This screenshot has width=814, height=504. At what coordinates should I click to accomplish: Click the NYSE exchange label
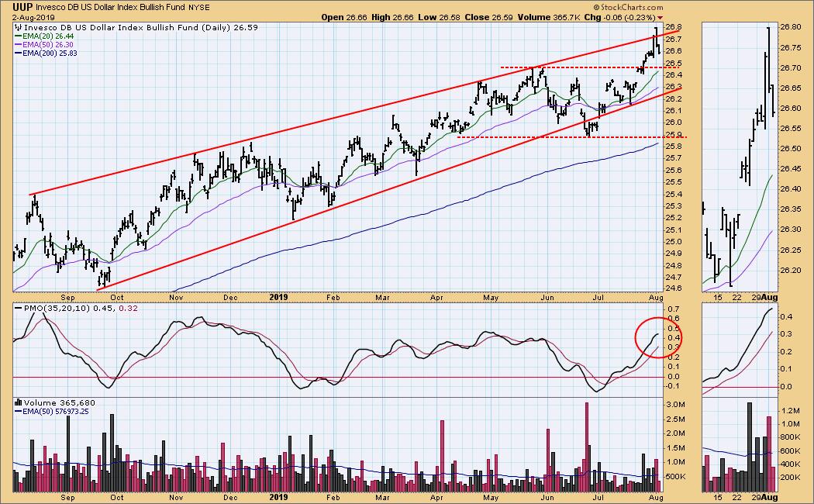(199, 8)
